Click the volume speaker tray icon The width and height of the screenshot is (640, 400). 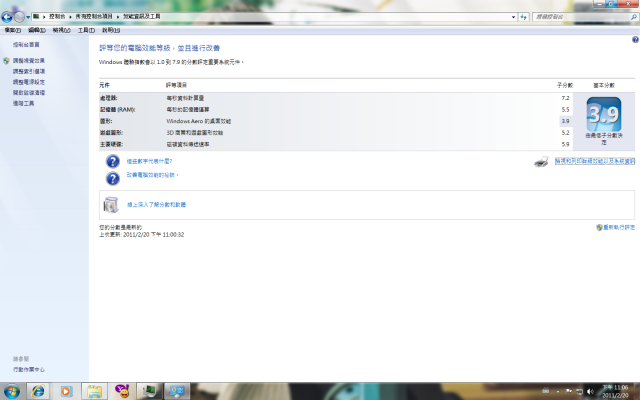point(590,391)
